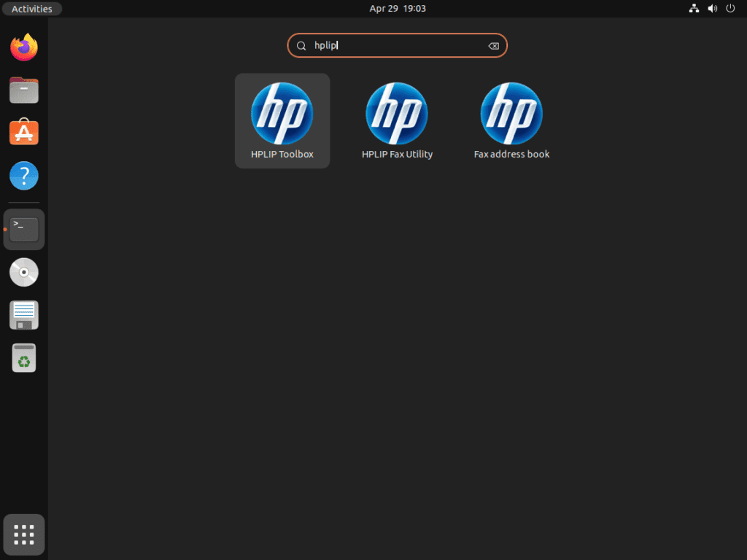Open the calendar via the date display
This screenshot has height=560, width=747.
tap(398, 8)
